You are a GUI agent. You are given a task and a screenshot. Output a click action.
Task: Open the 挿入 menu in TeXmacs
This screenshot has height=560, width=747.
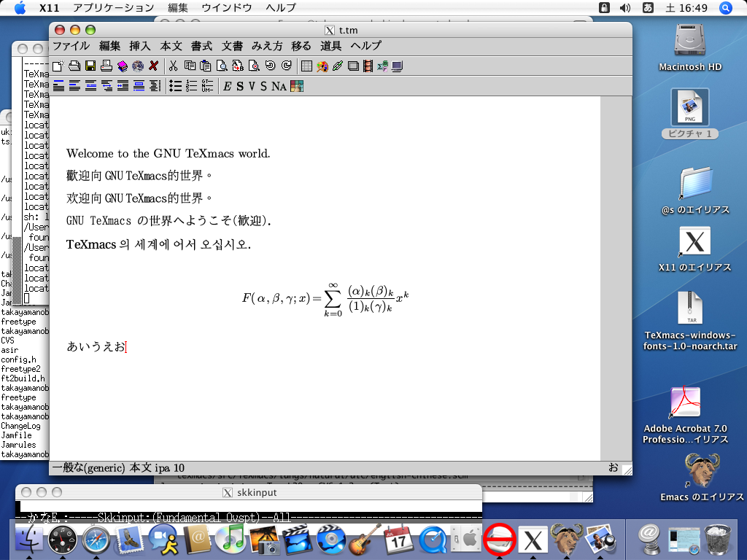click(140, 46)
